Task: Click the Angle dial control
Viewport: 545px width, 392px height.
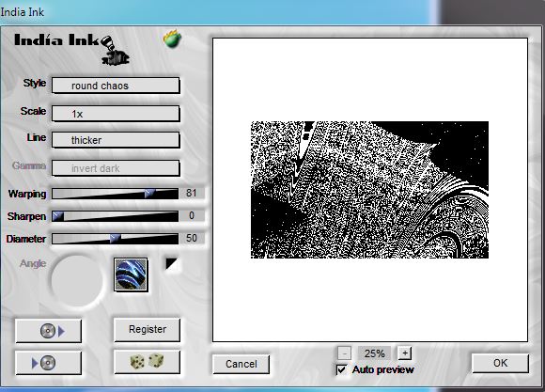Action: [x=77, y=280]
